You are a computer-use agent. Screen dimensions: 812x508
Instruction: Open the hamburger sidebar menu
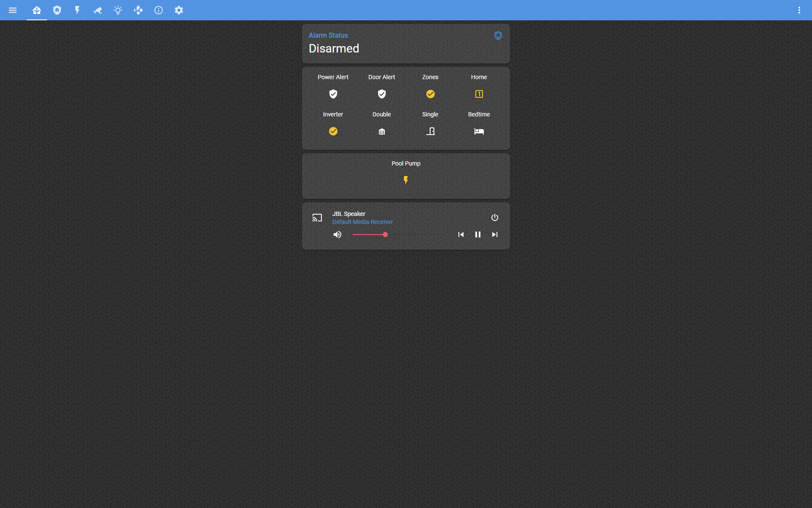13,10
